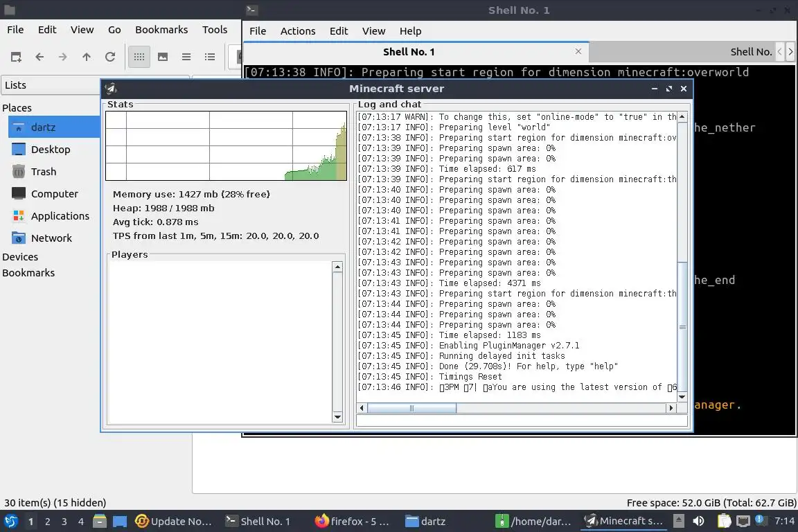Switch to workspace 2

click(x=47, y=522)
